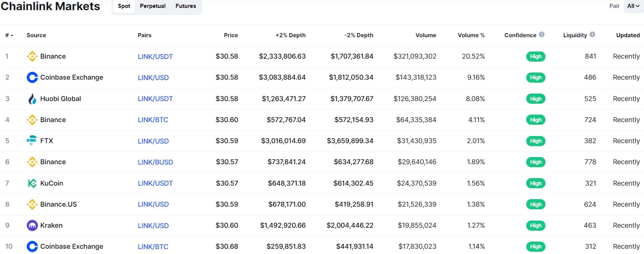Viewport: 644px width, 254px height.
Task: Click the High badge in Huobi Global row
Action: pyautogui.click(x=536, y=99)
